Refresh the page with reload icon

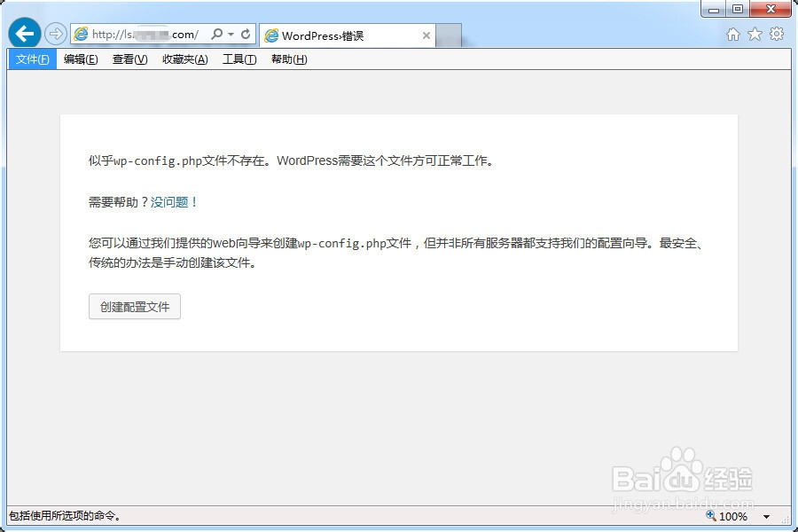246,34
